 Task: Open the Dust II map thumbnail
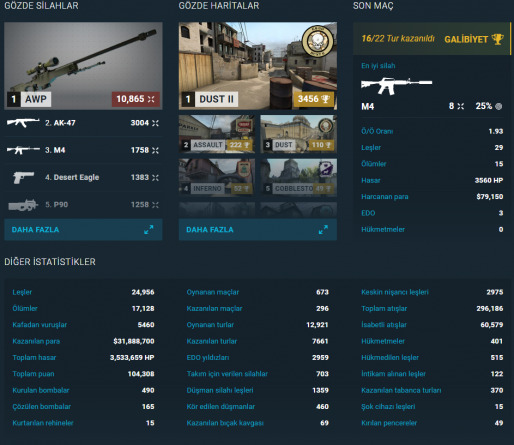tap(258, 66)
